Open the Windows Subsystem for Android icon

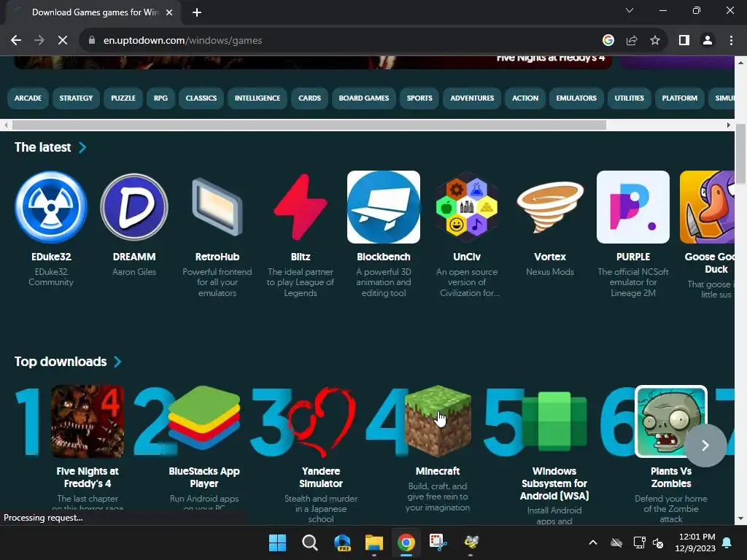click(554, 421)
